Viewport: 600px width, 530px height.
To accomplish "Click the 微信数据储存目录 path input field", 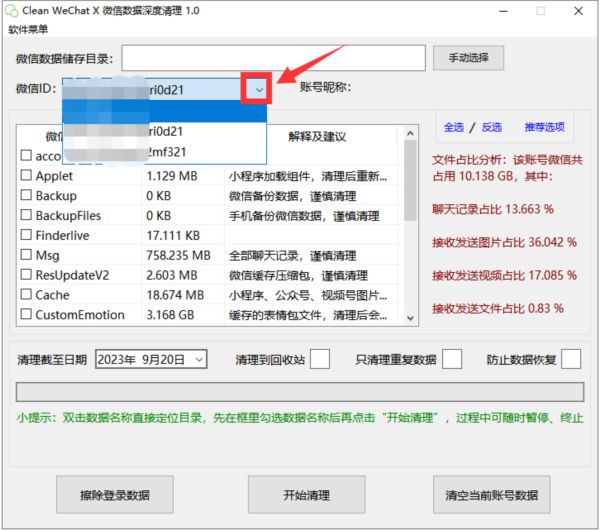I will [273, 58].
